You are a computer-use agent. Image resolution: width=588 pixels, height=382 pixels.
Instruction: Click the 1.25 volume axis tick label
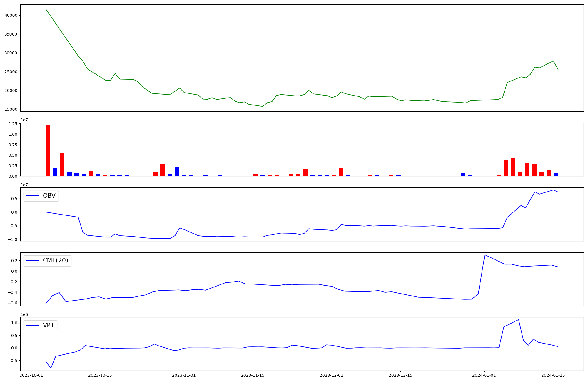(13, 124)
